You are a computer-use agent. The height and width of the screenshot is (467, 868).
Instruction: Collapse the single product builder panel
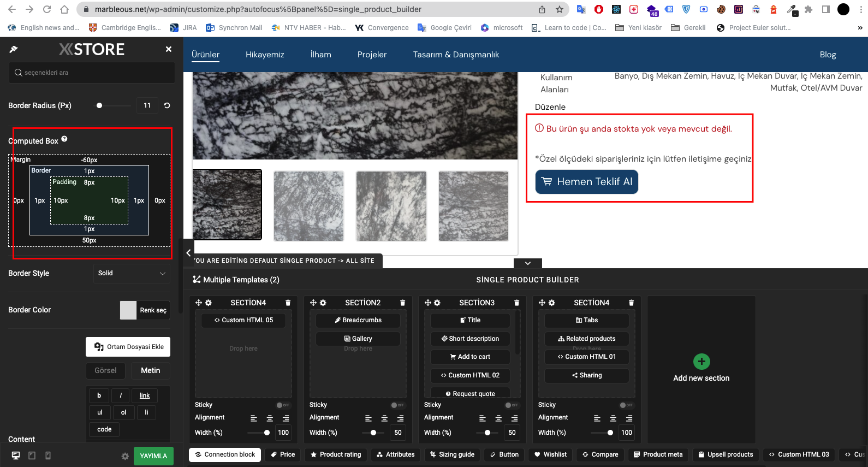pos(528,263)
